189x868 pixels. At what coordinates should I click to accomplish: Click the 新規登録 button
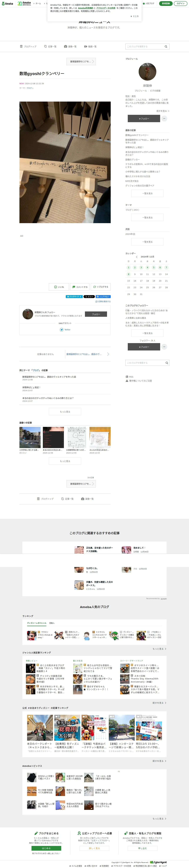[x=166, y=3]
